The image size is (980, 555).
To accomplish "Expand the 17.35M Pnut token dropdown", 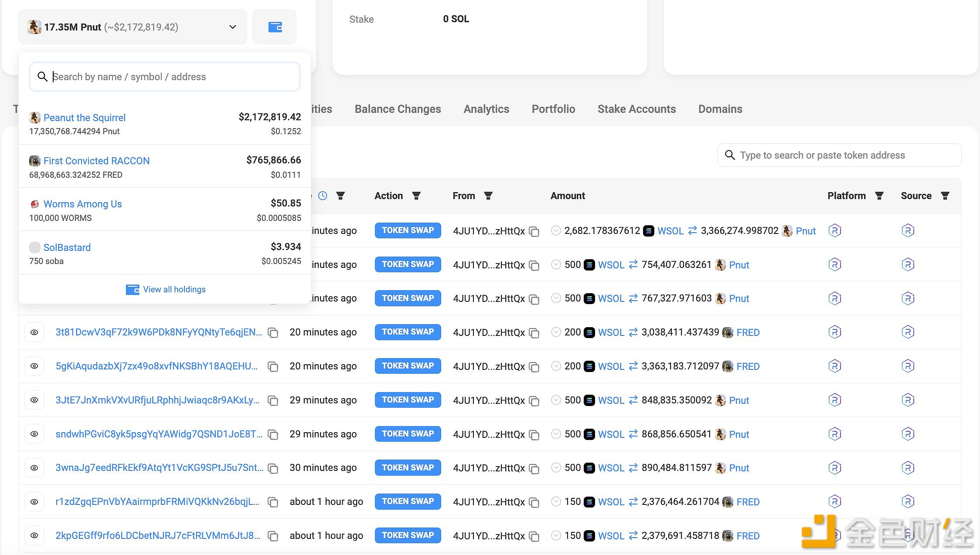I will point(133,27).
